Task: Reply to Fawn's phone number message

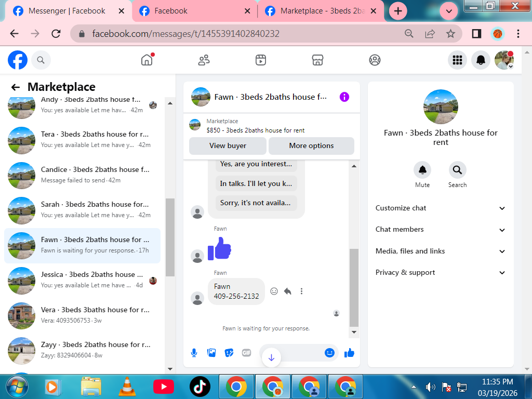Action: point(288,291)
